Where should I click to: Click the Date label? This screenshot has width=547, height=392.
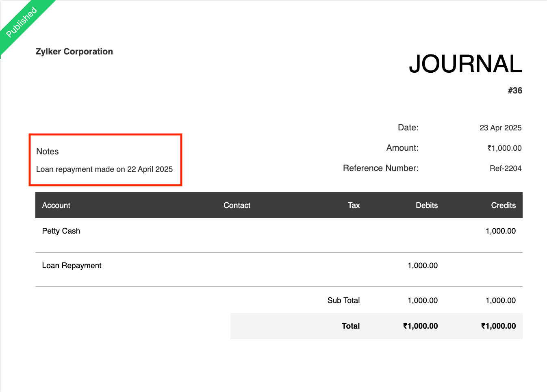[x=408, y=128]
